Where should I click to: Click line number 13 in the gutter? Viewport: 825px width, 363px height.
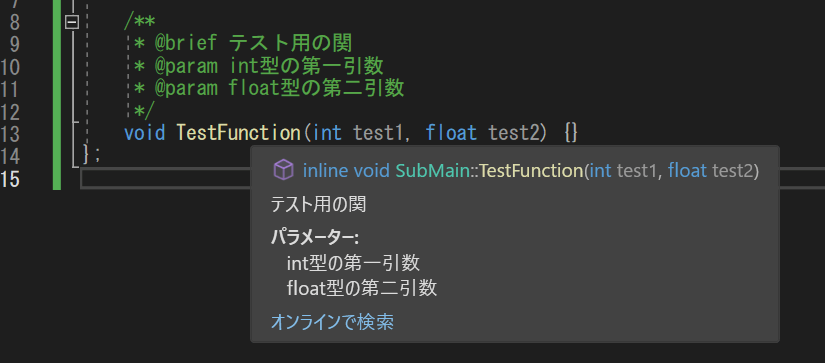tap(11, 134)
